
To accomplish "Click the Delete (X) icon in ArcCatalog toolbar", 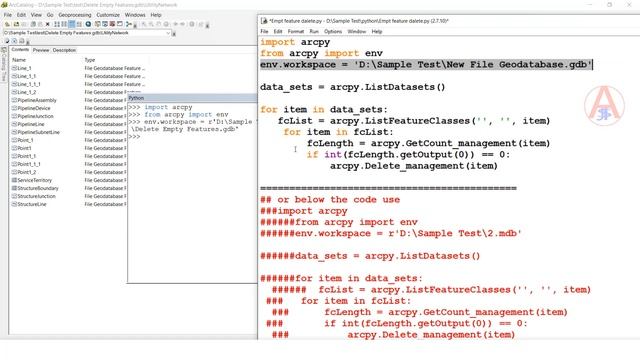I will click(47, 24).
